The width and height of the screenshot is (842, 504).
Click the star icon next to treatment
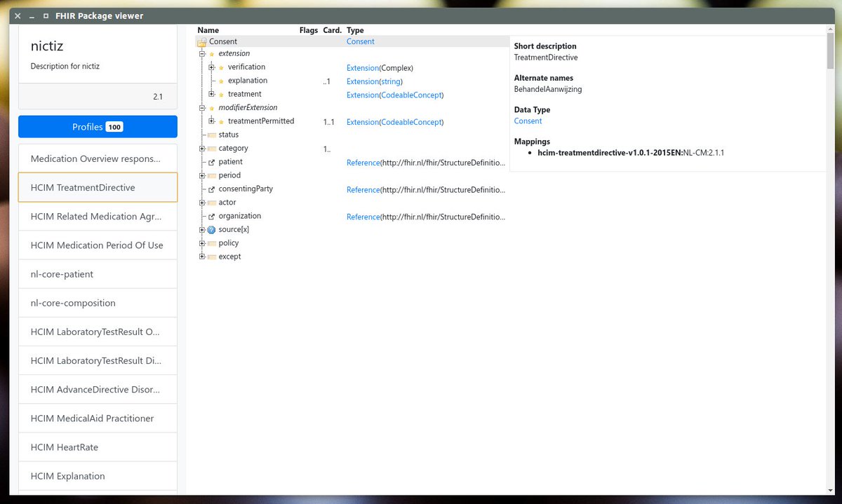click(x=221, y=95)
